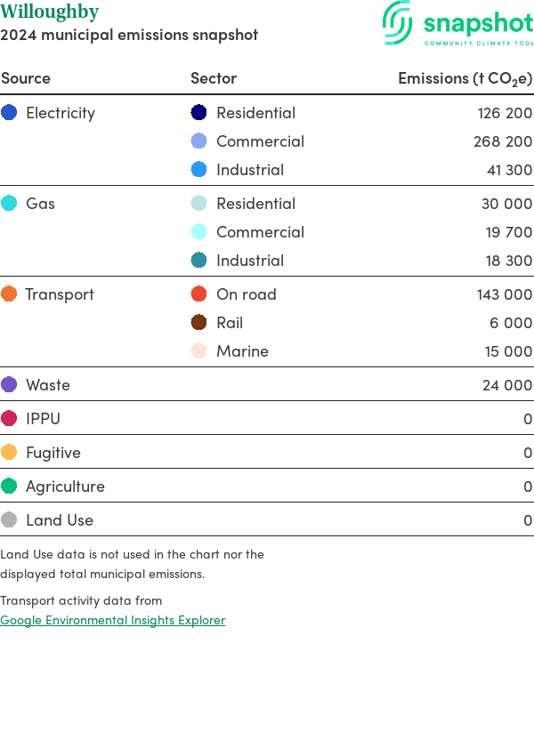Click the Agriculture source green dot
Screen dimensions: 534x756
pyautogui.click(x=9, y=487)
